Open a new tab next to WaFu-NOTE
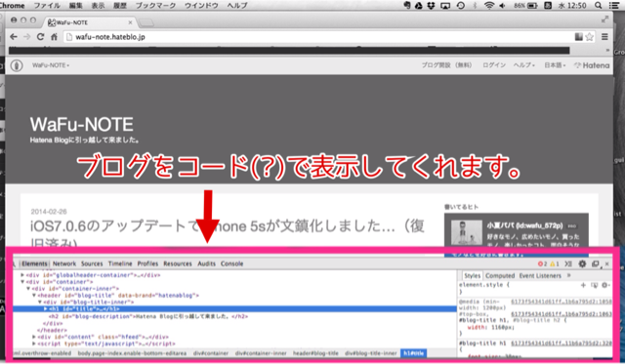 (146, 22)
